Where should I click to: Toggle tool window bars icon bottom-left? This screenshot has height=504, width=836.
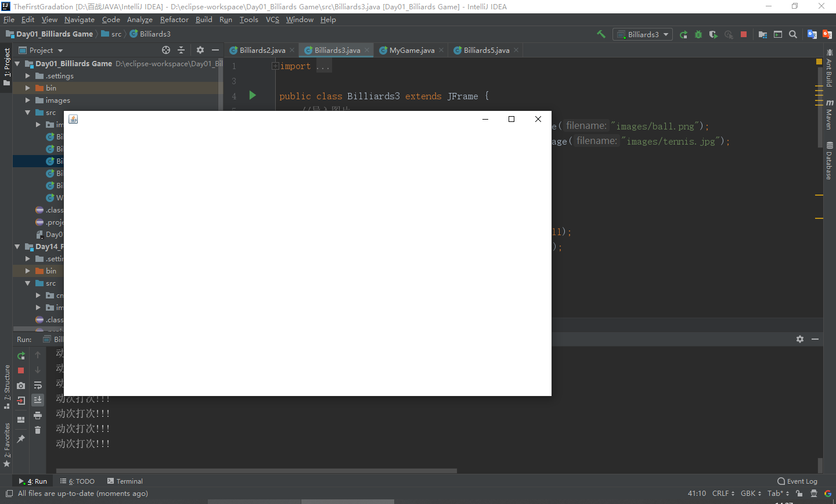pos(9,494)
